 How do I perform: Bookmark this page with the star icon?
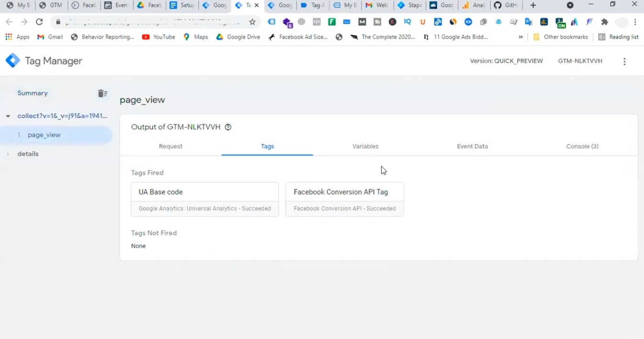(252, 22)
